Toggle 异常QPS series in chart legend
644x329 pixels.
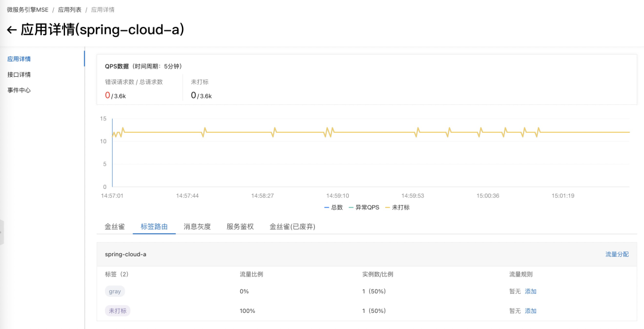(364, 207)
